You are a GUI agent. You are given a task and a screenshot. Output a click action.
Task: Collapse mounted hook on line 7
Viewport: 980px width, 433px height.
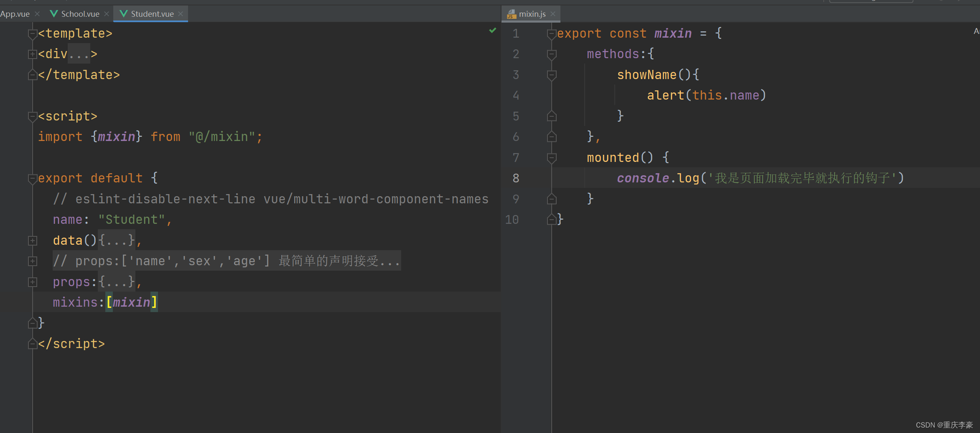coord(552,158)
